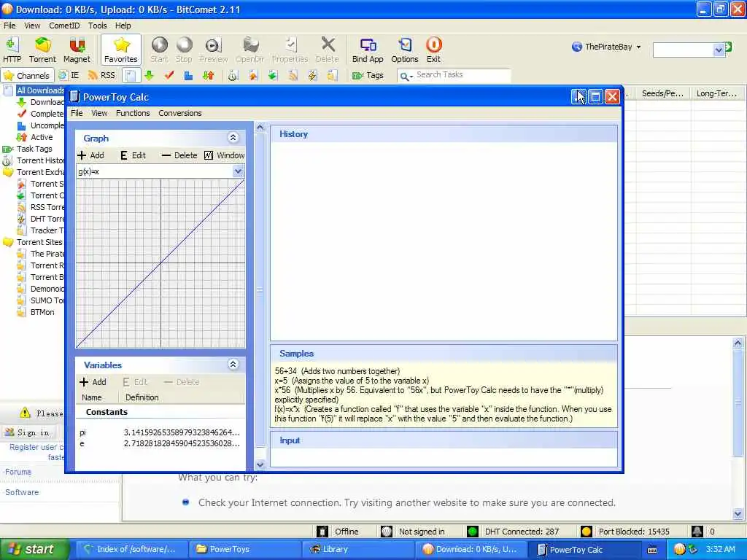Open BitComet Tools menu

97,26
